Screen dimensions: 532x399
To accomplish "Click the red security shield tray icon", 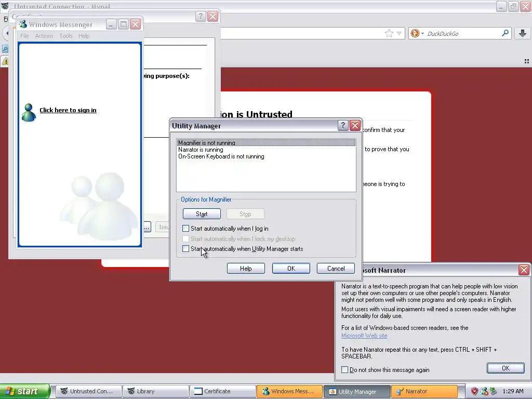I will click(x=474, y=391).
